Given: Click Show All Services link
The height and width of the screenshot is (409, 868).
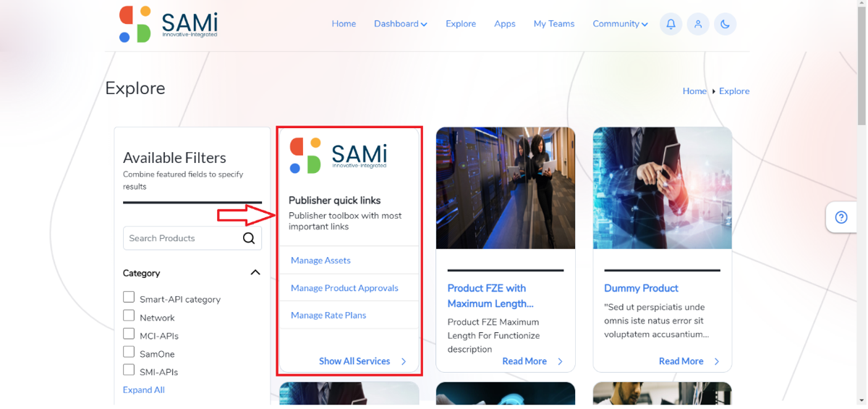Looking at the screenshot, I should pos(354,361).
